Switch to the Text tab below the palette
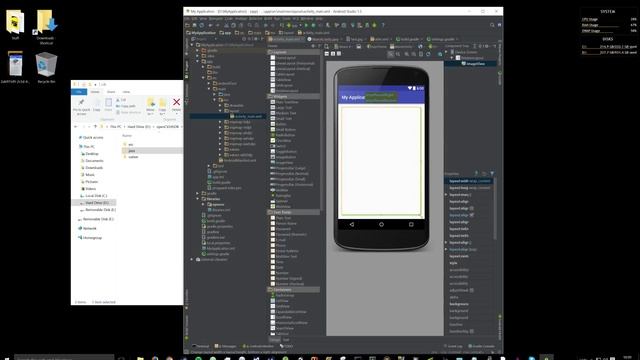The height and width of the screenshot is (360, 640). (x=286, y=340)
